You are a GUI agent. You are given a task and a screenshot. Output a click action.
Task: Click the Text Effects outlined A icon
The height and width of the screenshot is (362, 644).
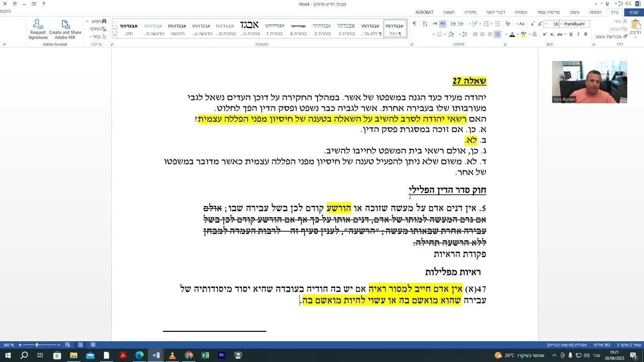534,34
